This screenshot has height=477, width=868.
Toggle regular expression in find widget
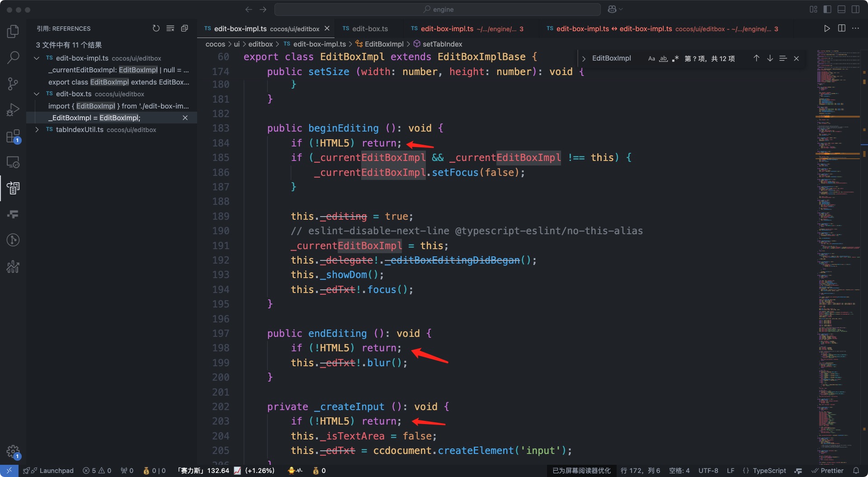click(x=675, y=59)
